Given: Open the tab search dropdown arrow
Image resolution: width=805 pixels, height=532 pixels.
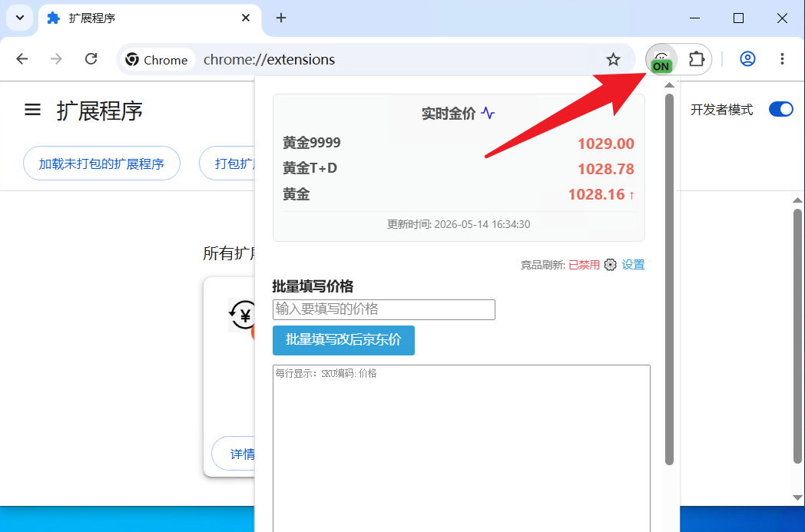Looking at the screenshot, I should click(20, 18).
